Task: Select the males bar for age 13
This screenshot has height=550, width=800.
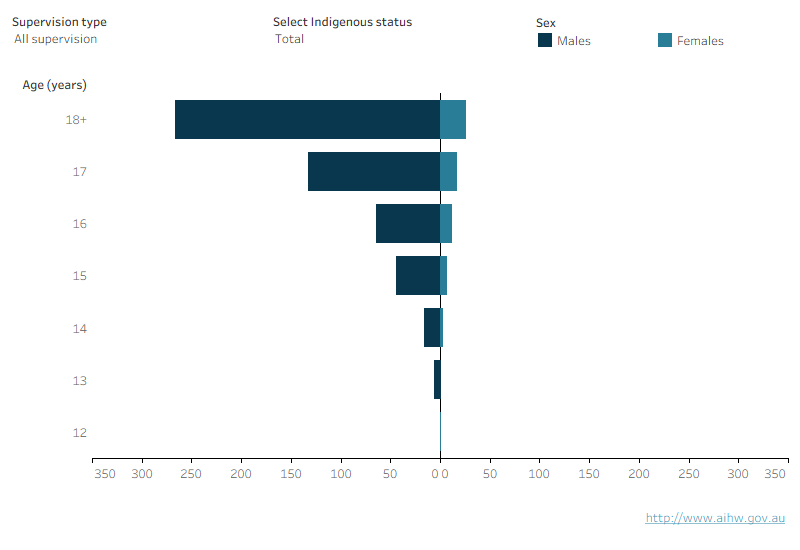Action: coord(437,380)
